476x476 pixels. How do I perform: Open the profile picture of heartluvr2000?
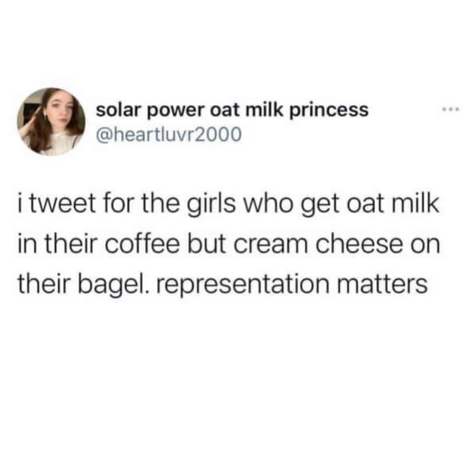[51, 122]
